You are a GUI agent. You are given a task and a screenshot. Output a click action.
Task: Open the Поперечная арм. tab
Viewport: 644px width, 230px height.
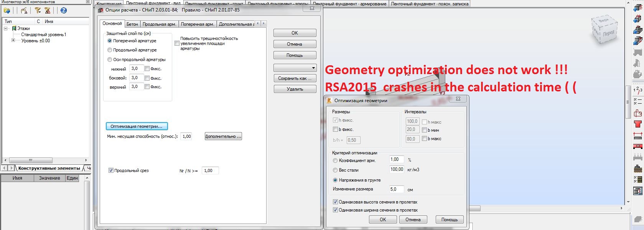tap(197, 24)
